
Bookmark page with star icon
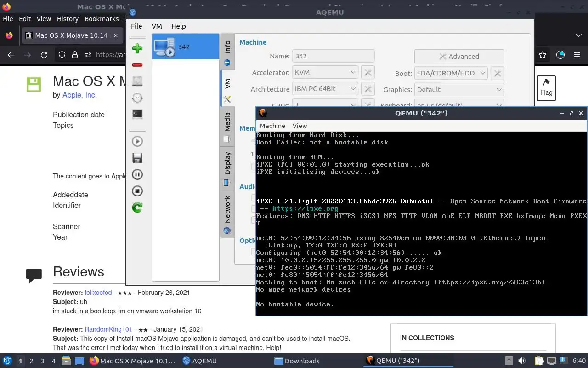pyautogui.click(x=543, y=55)
